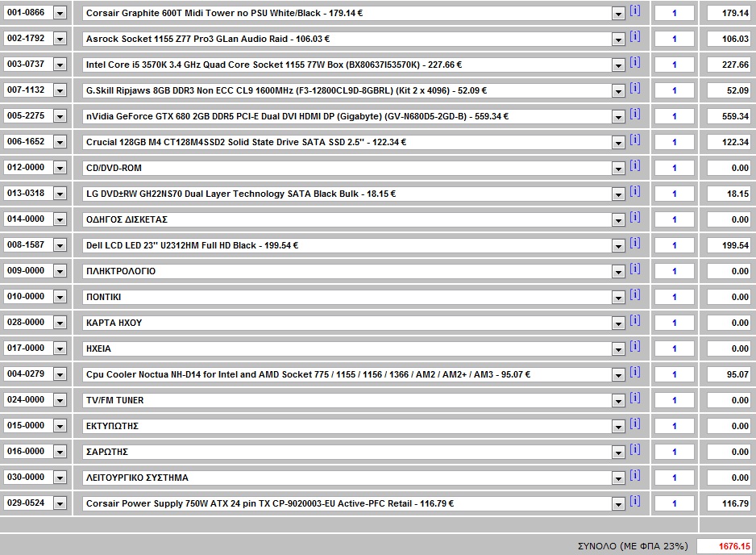Open product dropdown for Noctua NH-D14 cooler
Screen dimensions: 756x555
coord(618,375)
